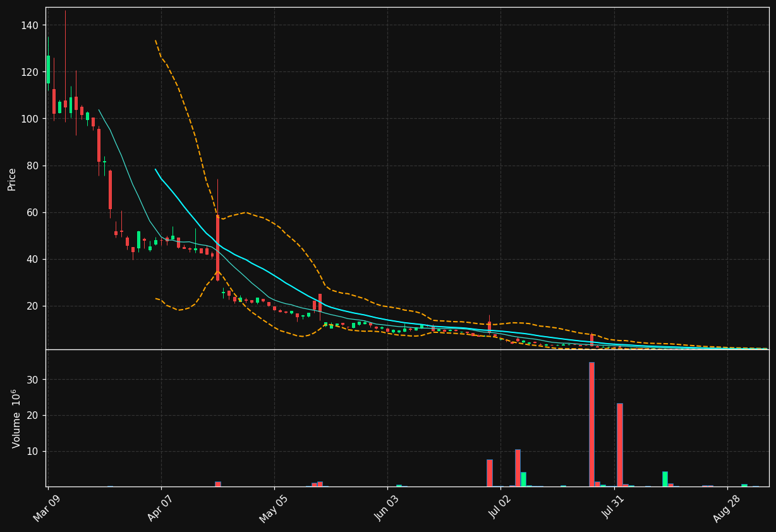Click the 120 price axis label
The image size is (776, 532).
(x=30, y=72)
